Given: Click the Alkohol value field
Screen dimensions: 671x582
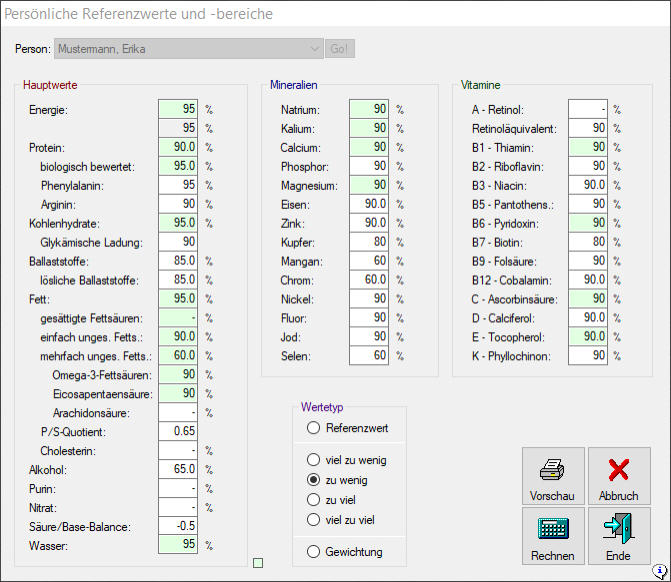Looking at the screenshot, I should tap(177, 469).
